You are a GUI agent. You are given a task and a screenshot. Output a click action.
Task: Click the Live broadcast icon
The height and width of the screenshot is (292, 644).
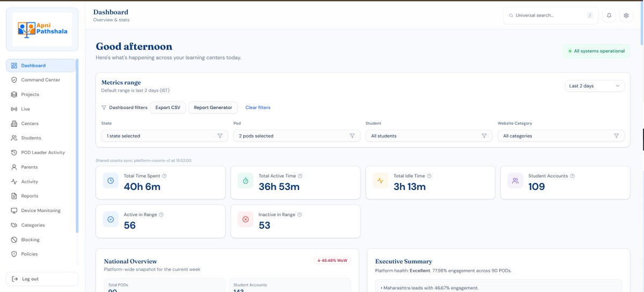point(14,109)
